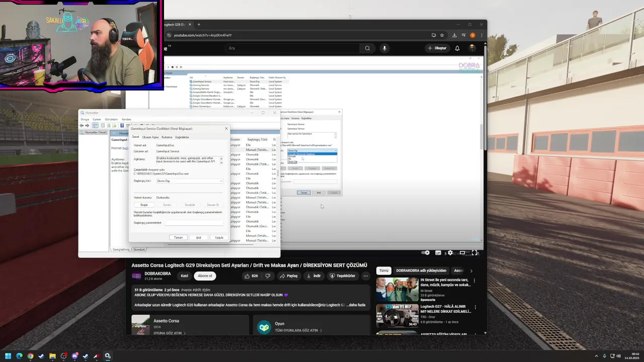Click the İptal button in properties dialog
Screen dimensions: 644x362
[x=199, y=237]
